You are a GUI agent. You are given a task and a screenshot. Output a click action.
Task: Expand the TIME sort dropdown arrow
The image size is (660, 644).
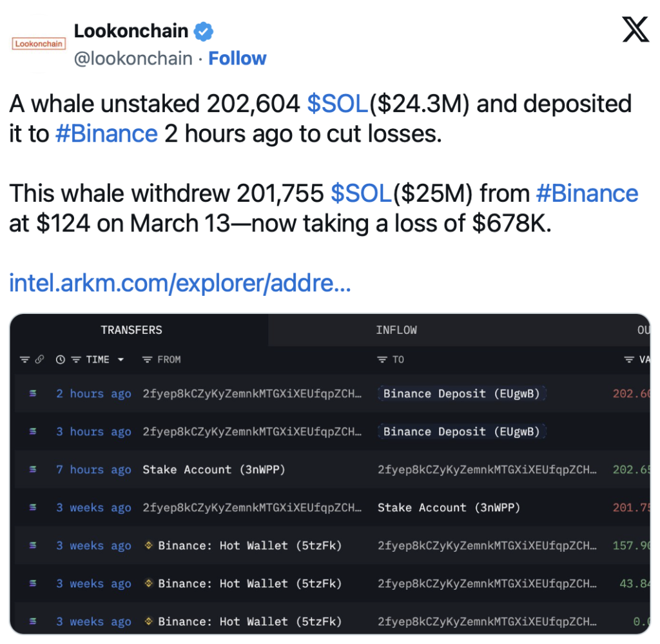(121, 360)
